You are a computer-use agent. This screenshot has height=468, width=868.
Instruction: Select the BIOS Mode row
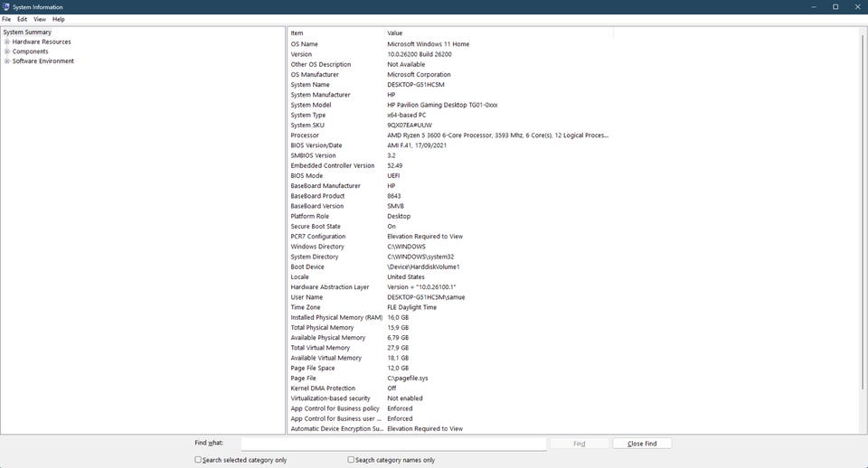tap(450, 176)
